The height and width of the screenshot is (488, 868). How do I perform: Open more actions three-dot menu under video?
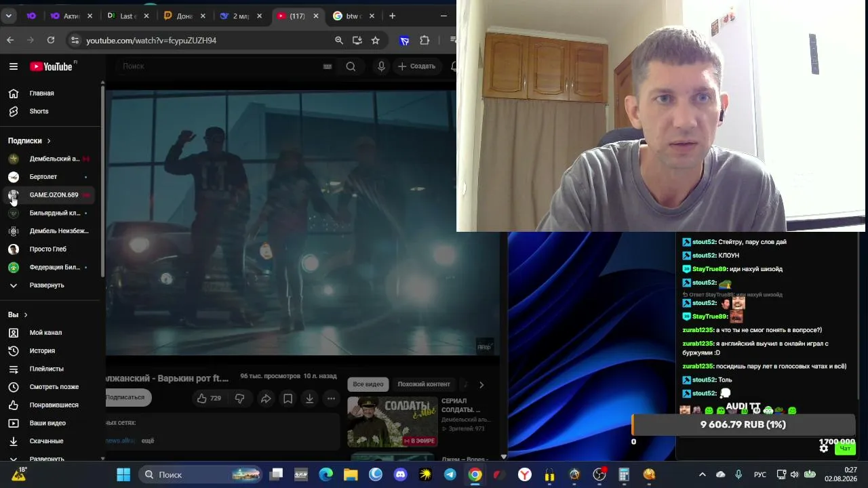pyautogui.click(x=331, y=399)
